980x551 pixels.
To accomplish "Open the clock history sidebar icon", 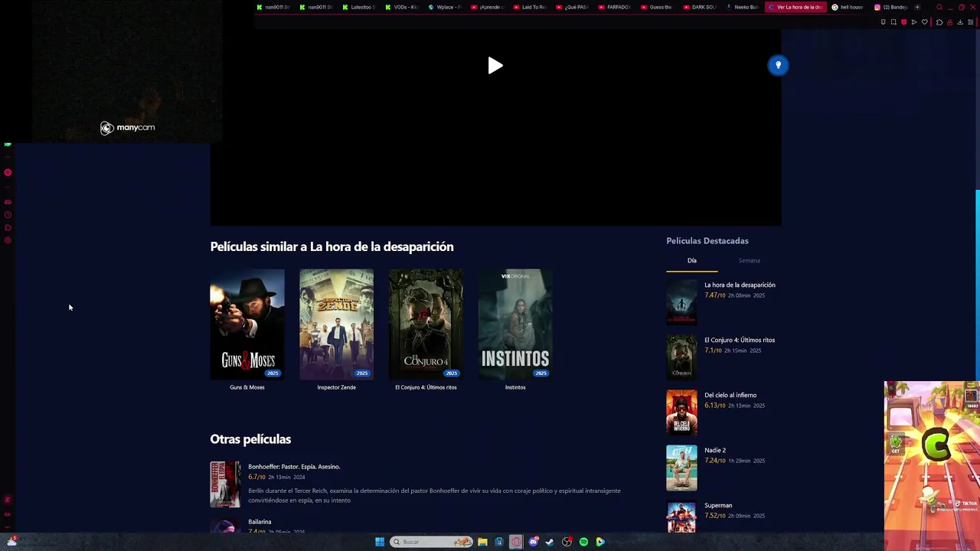I will coord(8,215).
